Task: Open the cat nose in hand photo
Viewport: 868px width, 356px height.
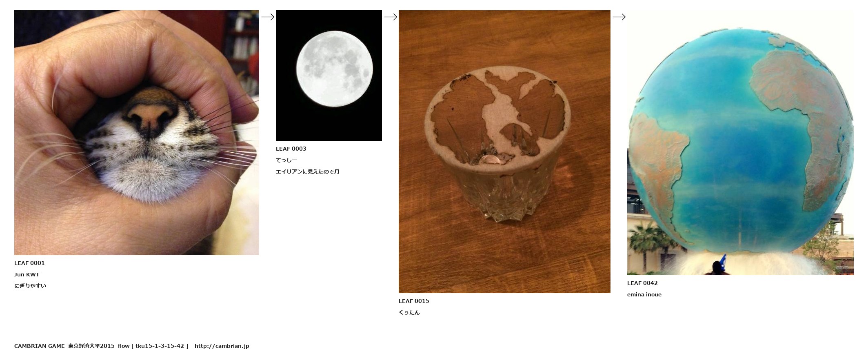Action: [137, 133]
